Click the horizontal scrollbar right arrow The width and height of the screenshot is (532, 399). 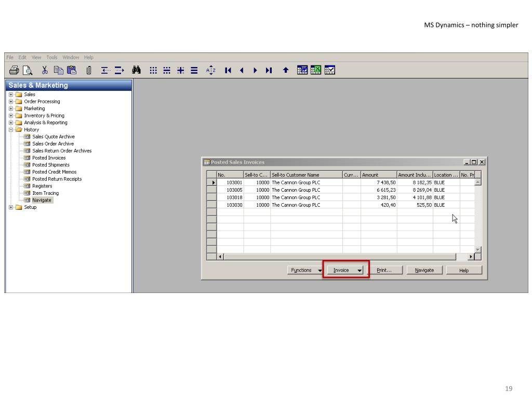[471, 257]
